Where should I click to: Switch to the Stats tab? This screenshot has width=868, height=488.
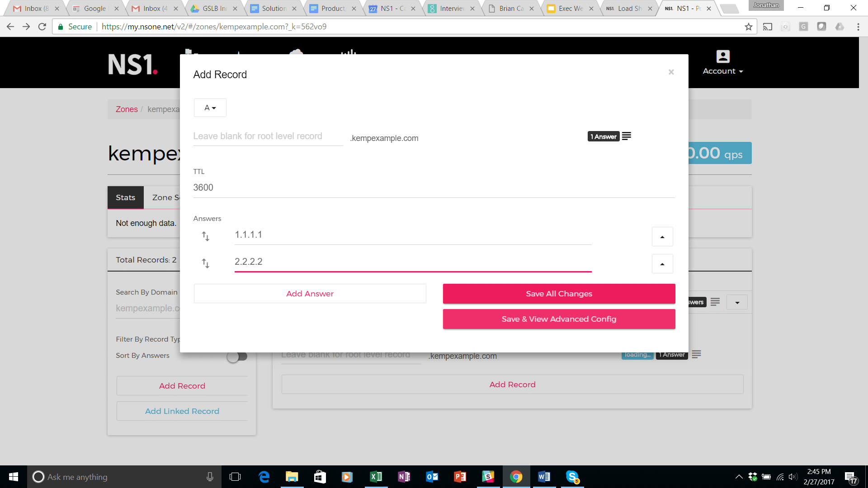click(125, 197)
